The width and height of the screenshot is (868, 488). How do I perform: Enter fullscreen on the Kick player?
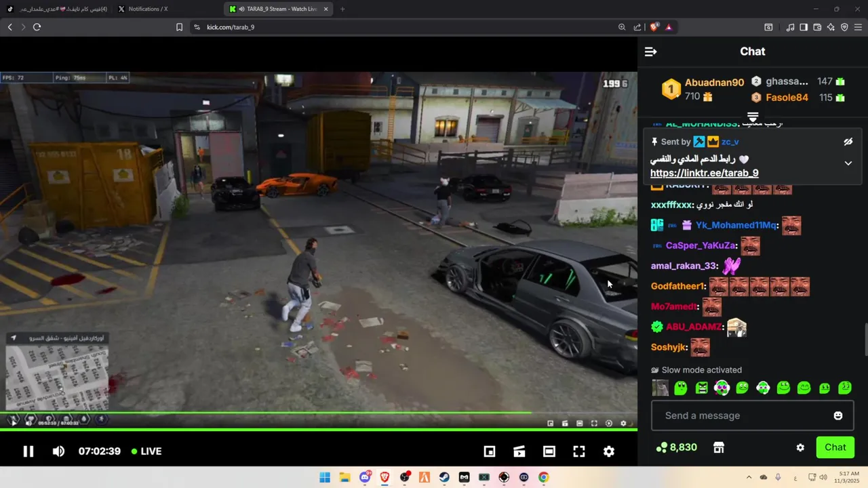coord(579,451)
